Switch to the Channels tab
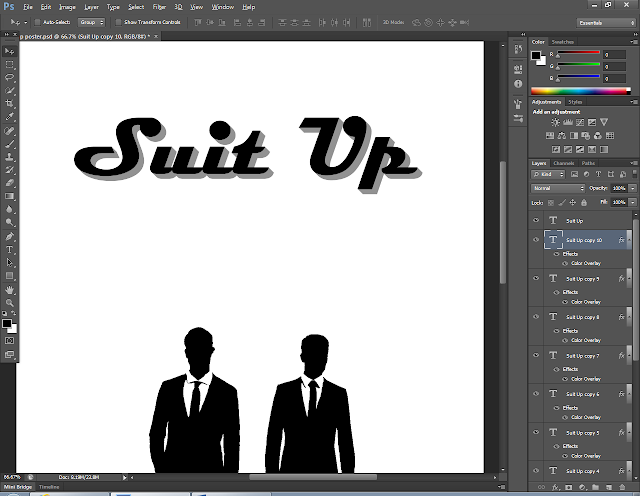Screen dimensions: 640x496 (x=564, y=163)
